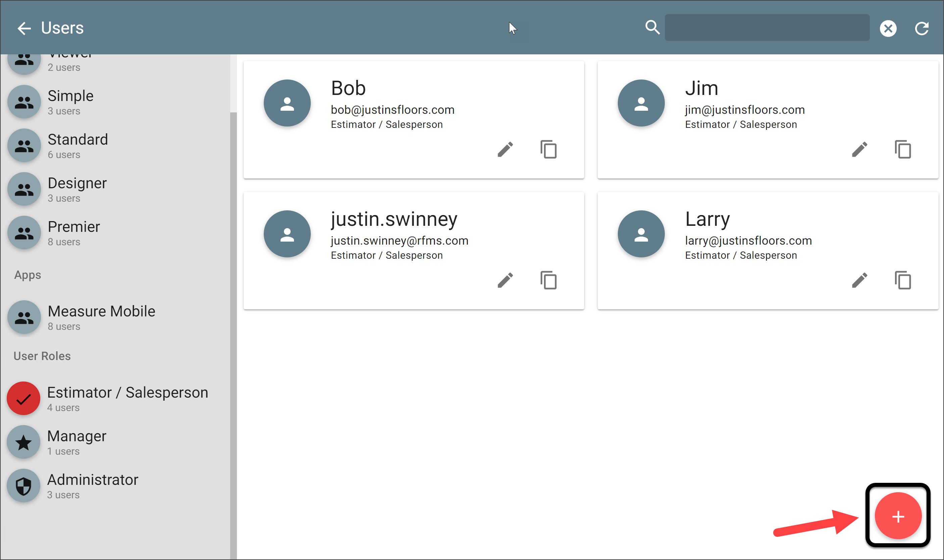944x560 pixels.
Task: Choose the Standard group with 6 users
Action: 24,146
